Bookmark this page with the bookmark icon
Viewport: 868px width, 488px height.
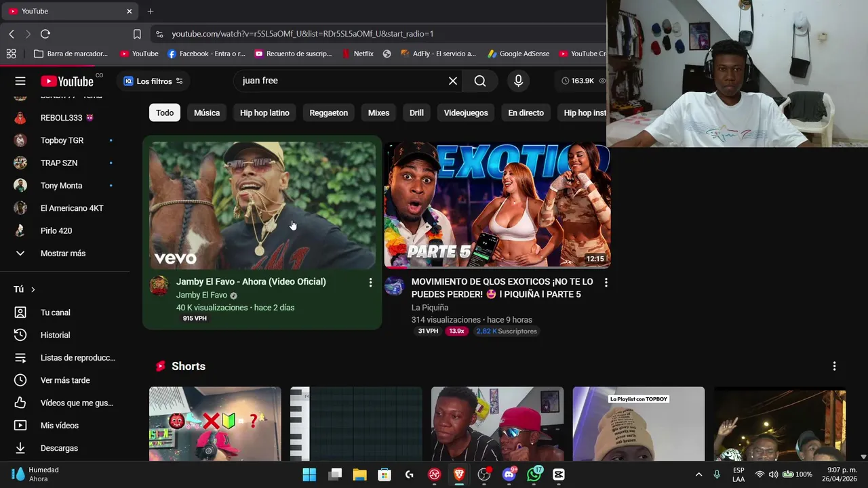[x=137, y=34]
